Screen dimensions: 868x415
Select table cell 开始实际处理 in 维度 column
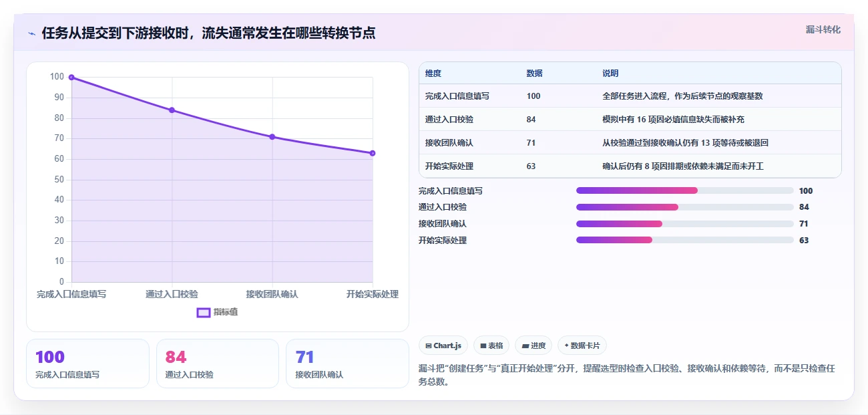[449, 166]
